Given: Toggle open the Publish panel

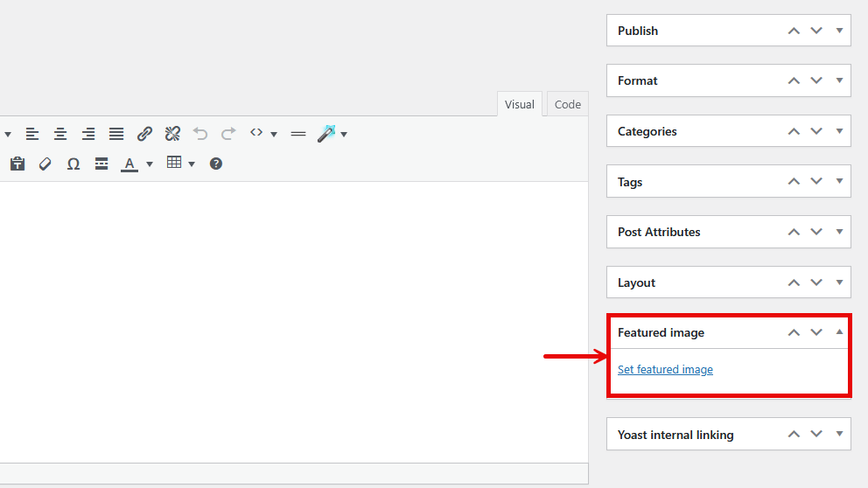Looking at the screenshot, I should point(839,31).
